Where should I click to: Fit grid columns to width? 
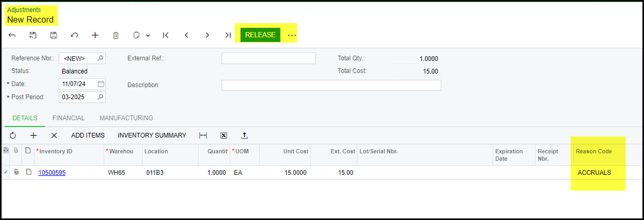point(203,135)
